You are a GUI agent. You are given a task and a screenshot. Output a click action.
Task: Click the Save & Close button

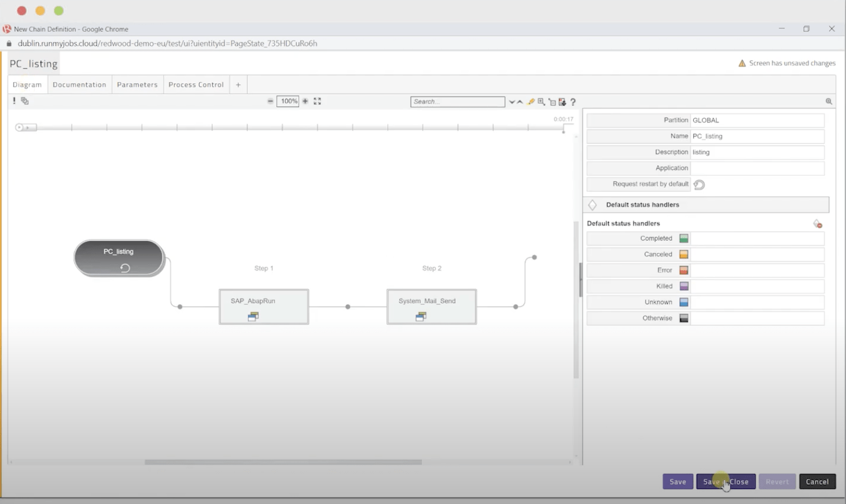pos(726,481)
